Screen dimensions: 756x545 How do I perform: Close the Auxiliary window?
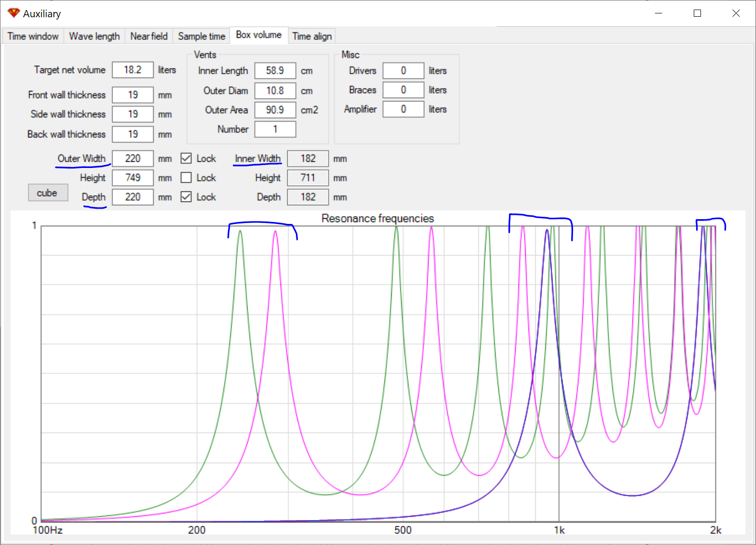(x=736, y=13)
